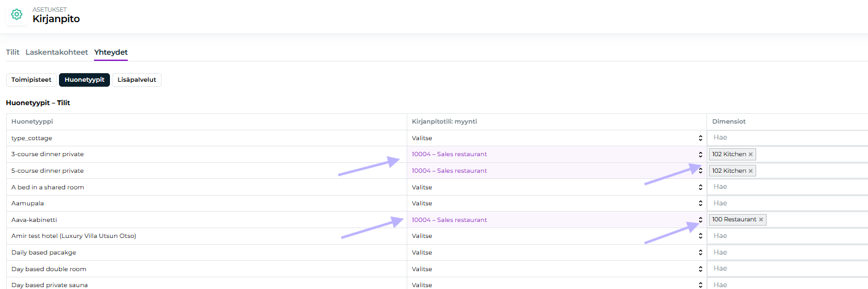868x289 pixels.
Task: Click the Day based double room label
Action: click(x=49, y=269)
